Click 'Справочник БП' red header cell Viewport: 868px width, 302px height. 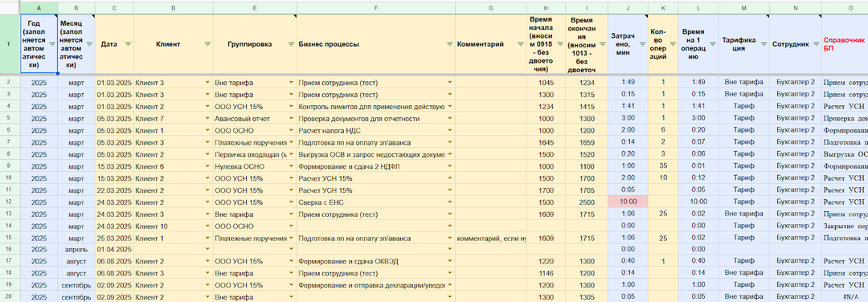844,44
